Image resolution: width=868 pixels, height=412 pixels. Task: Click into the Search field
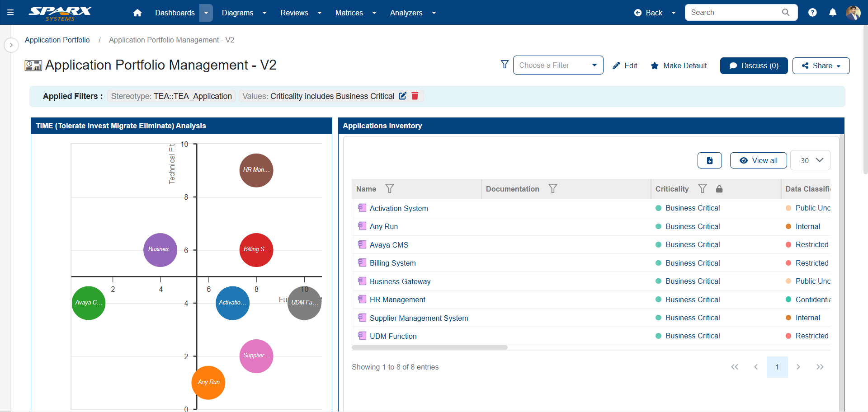[x=735, y=13]
